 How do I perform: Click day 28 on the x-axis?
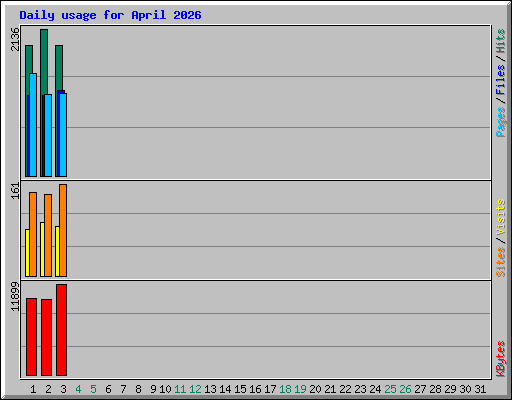[435, 389]
